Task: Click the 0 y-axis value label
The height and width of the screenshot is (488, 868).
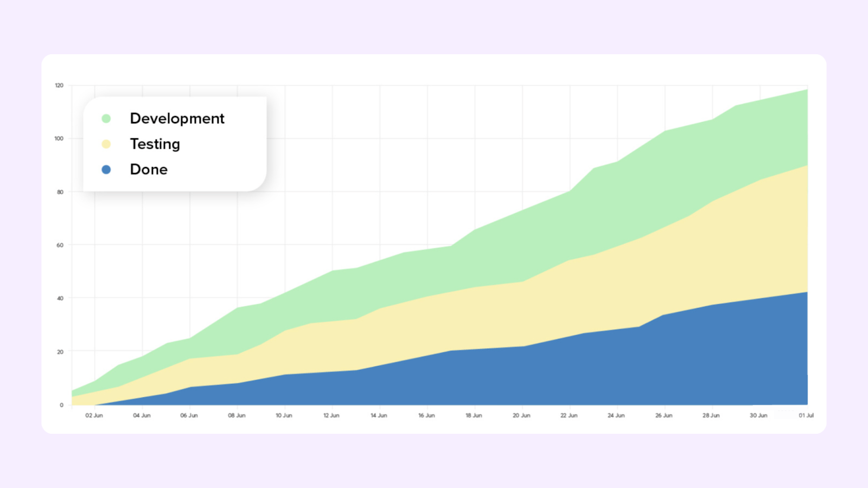Action: [61, 405]
